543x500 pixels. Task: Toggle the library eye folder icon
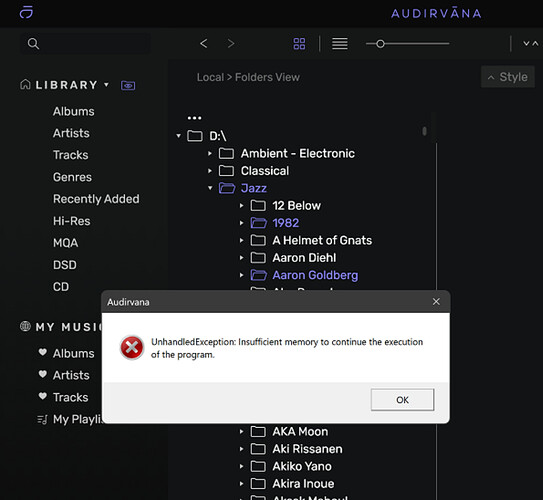[128, 85]
